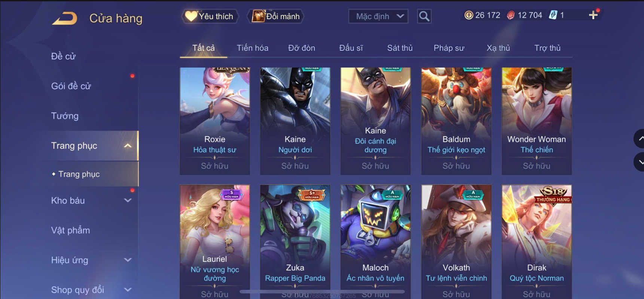Viewport: 644px width, 299px height.
Task: Click the horizontal scrollbar at bottom
Action: (x=322, y=291)
